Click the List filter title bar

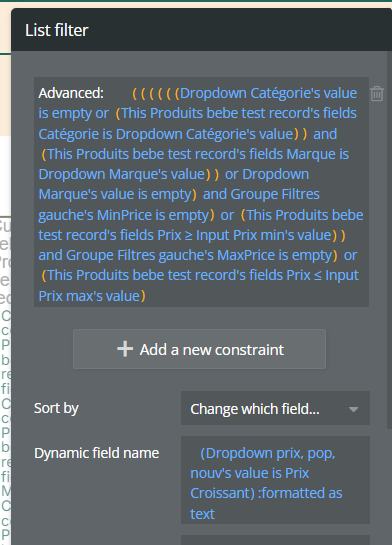202,30
